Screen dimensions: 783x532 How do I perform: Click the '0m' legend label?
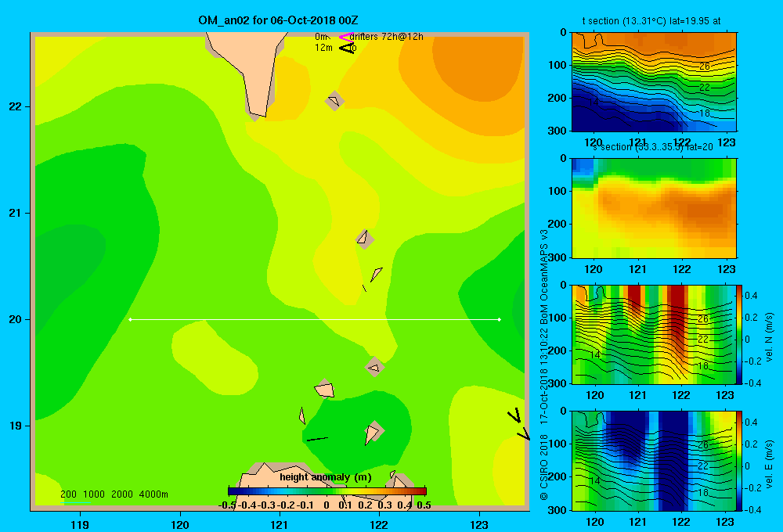pos(321,37)
